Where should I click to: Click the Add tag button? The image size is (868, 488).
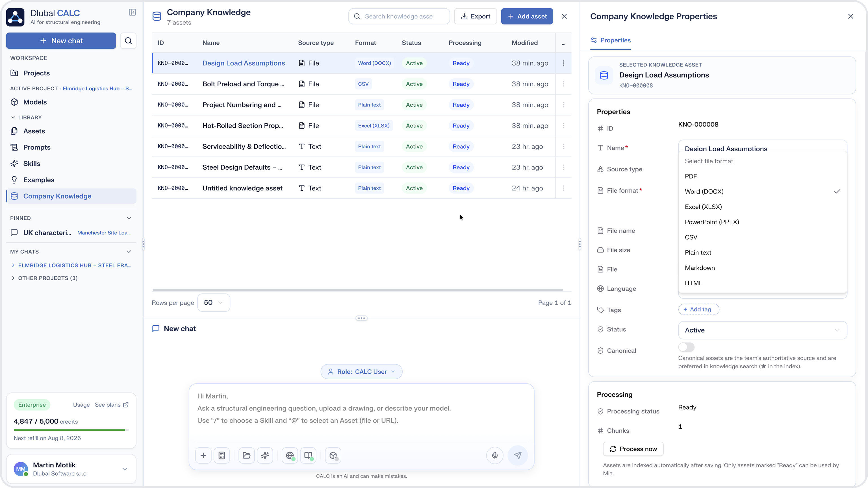point(698,309)
